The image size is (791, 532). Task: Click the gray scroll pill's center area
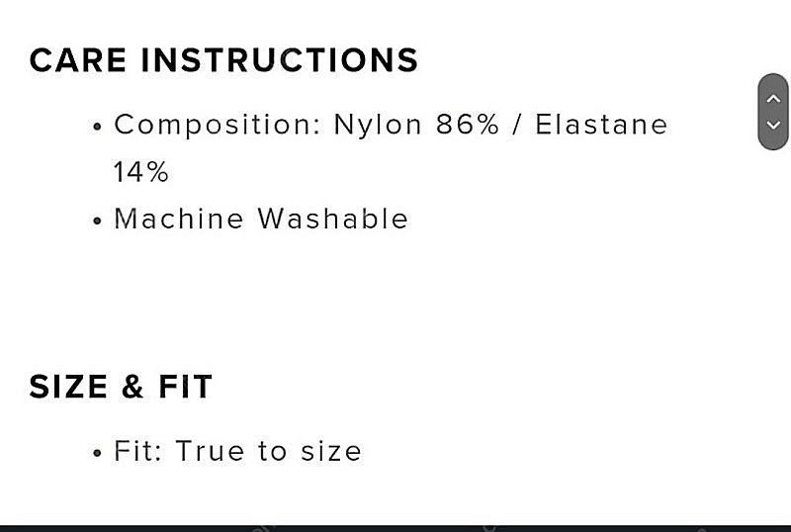coord(773,112)
